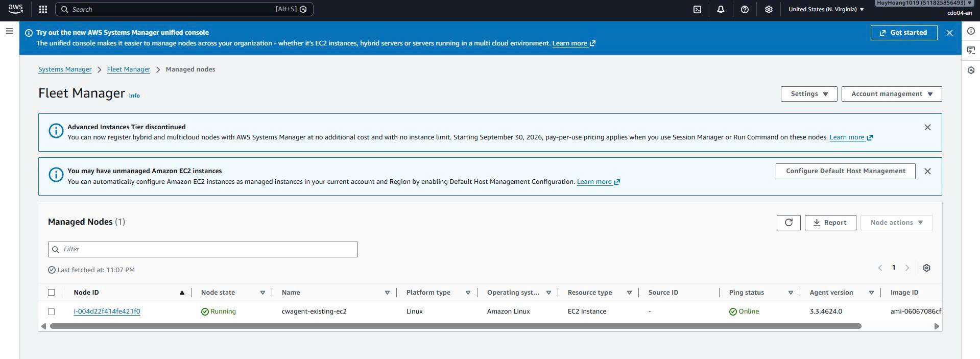Open the Account management dropdown
Viewport: 980px width, 359px height.
(x=892, y=94)
